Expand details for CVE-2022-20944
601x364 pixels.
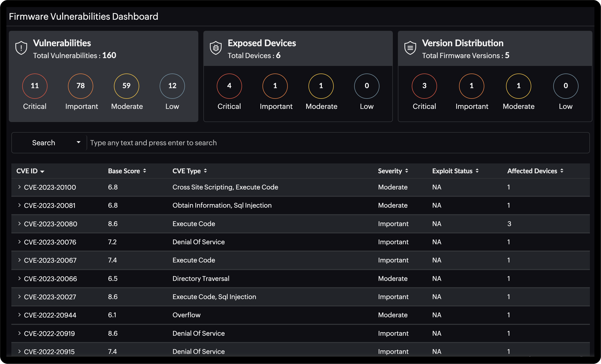click(x=19, y=315)
